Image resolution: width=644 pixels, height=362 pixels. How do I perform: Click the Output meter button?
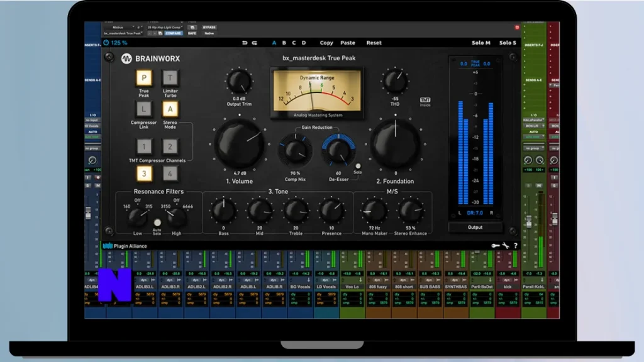[x=475, y=228]
